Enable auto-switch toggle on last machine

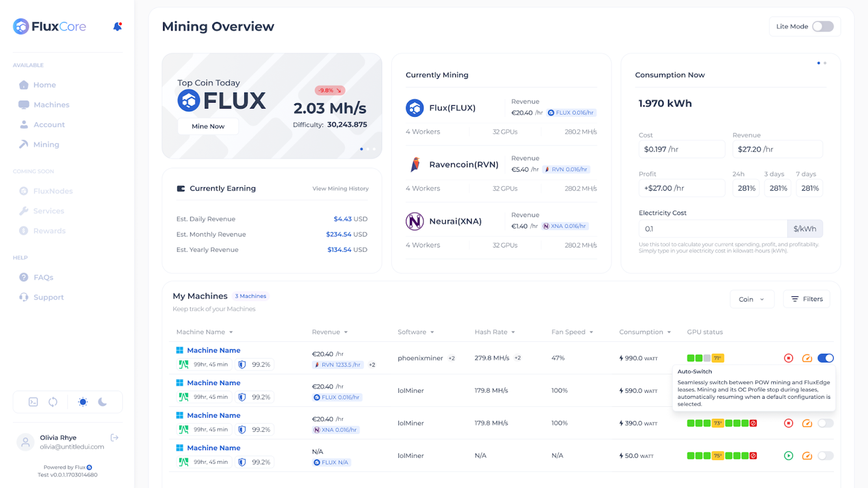click(x=825, y=455)
